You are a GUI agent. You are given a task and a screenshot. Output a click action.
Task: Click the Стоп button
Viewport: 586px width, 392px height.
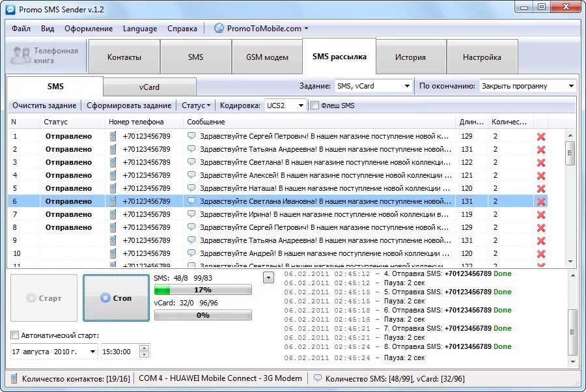tap(116, 298)
